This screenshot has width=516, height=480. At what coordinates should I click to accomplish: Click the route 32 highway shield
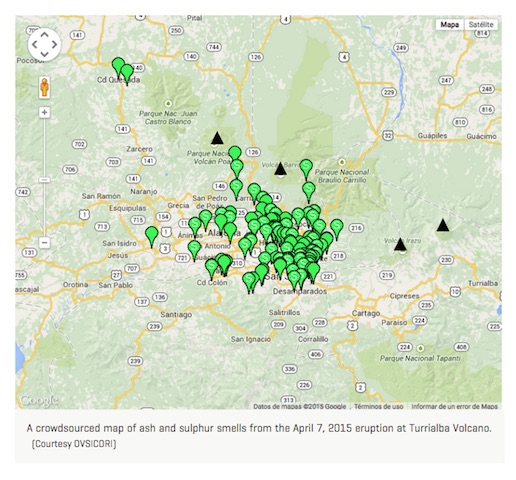coord(388,136)
